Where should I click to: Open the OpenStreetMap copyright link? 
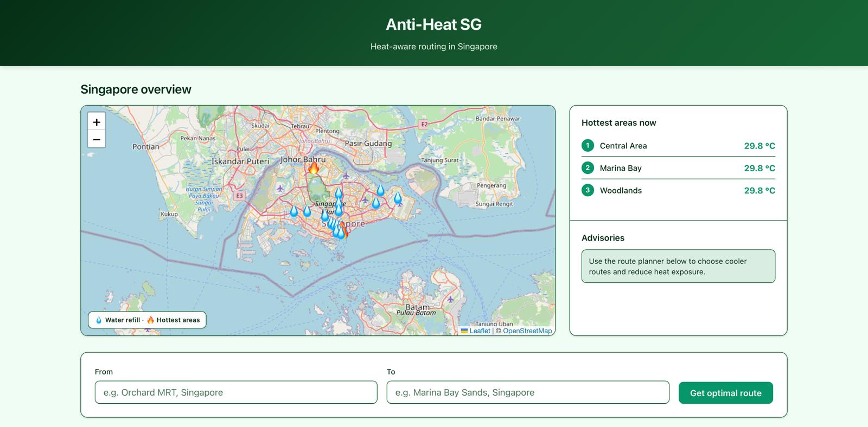[527, 331]
